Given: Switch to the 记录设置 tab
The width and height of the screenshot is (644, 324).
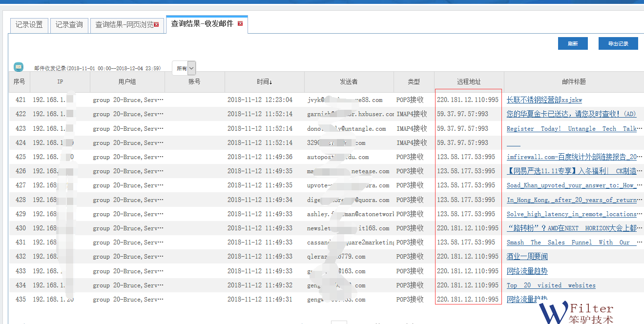Looking at the screenshot, I should [x=29, y=24].
